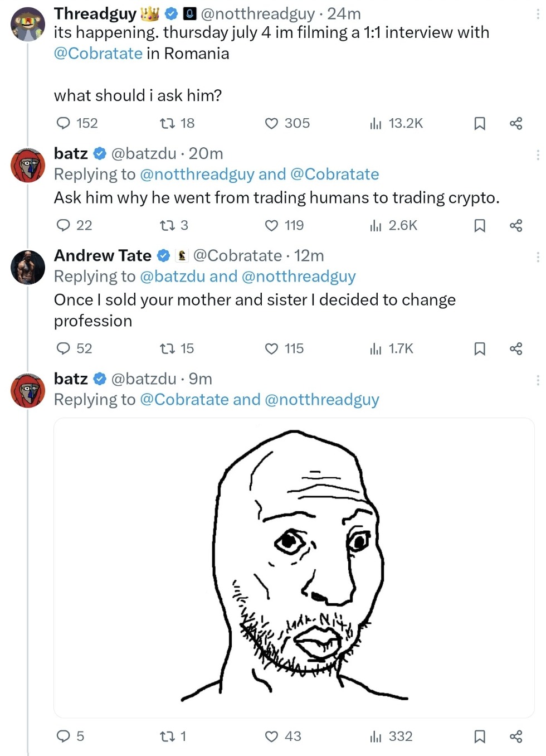The image size is (546, 756).
Task: Reply to Threadguy's interview tweet
Action: [x=64, y=123]
